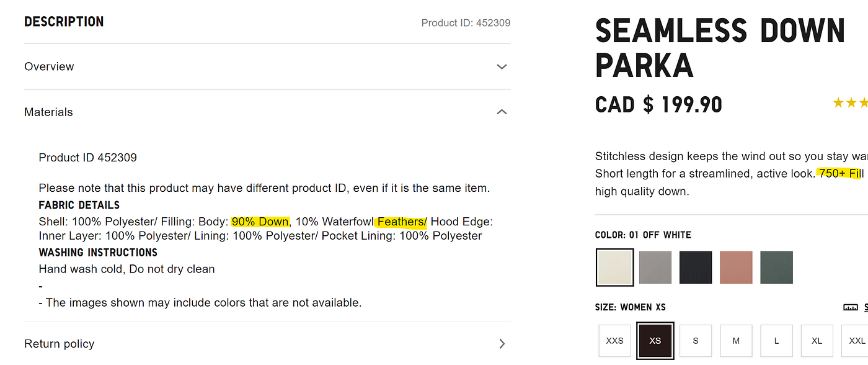Image resolution: width=868 pixels, height=365 pixels.
Task: Click the yellow star rating
Action: pos(850,102)
